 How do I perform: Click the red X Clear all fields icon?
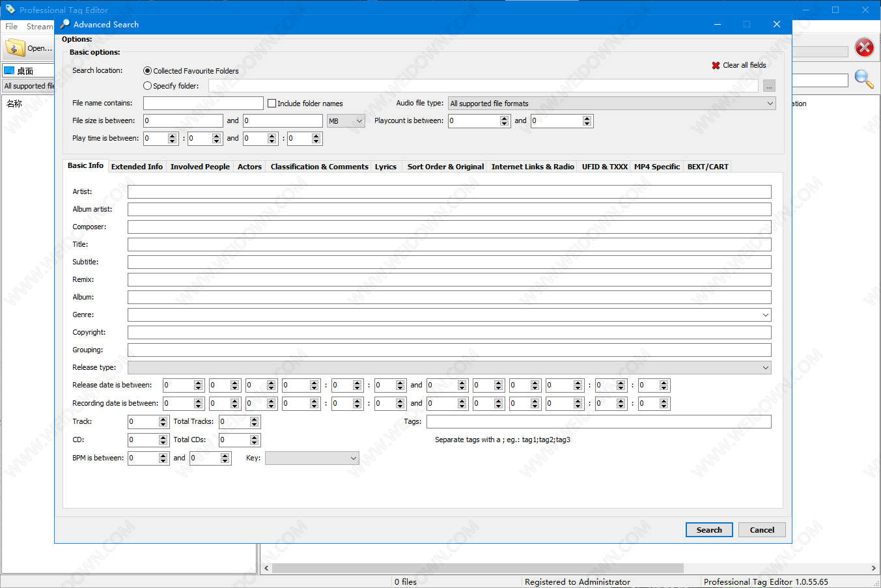tap(716, 65)
